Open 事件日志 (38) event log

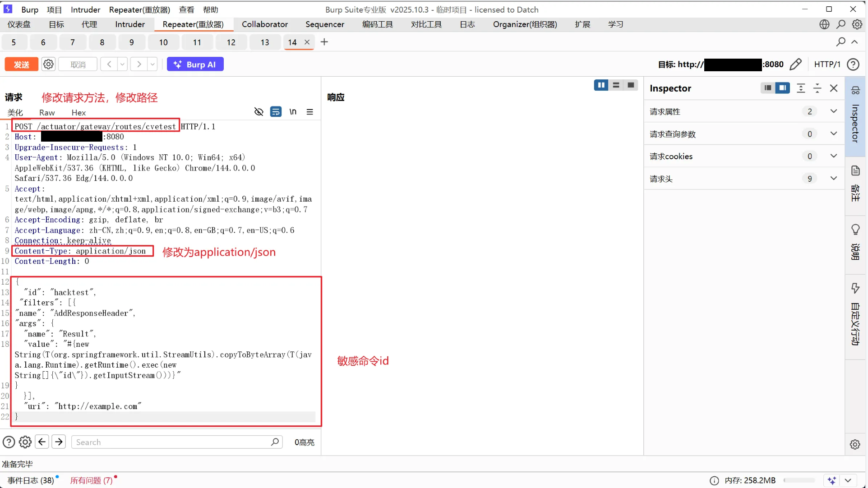click(x=31, y=480)
